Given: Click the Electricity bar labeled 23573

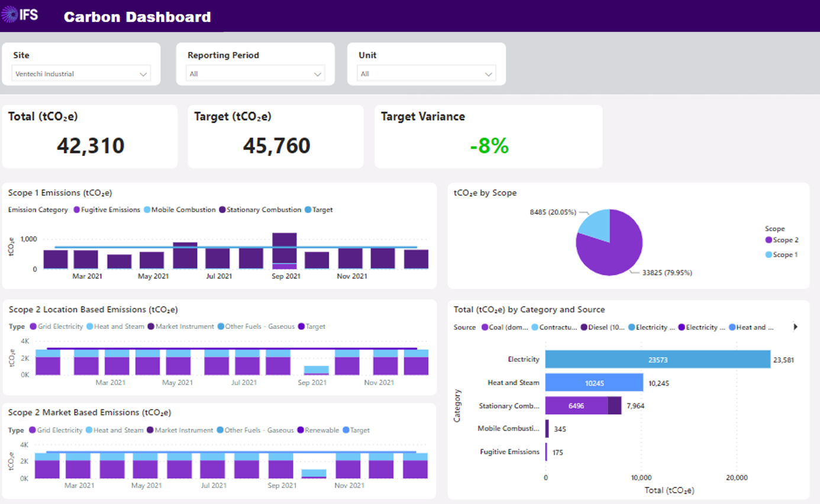Looking at the screenshot, I should [x=658, y=359].
